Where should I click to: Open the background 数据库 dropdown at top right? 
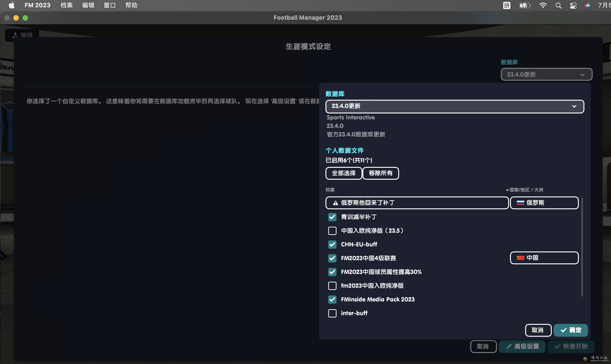[547, 74]
